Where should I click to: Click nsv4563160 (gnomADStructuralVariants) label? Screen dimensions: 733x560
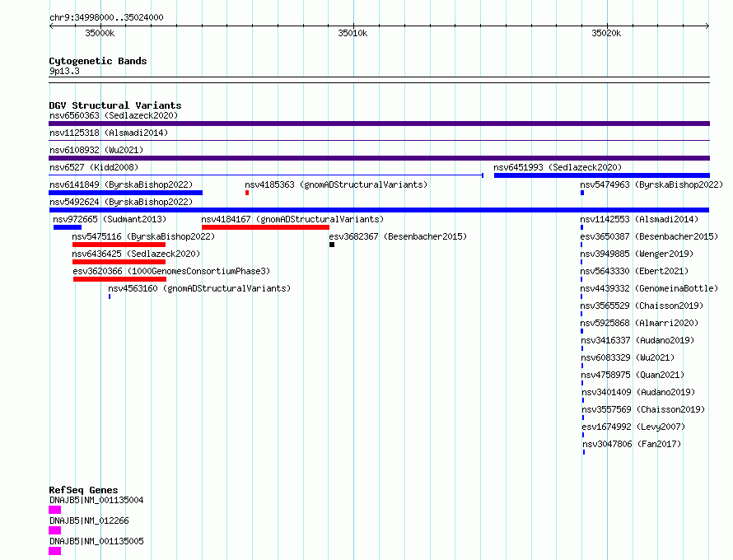[x=199, y=288]
